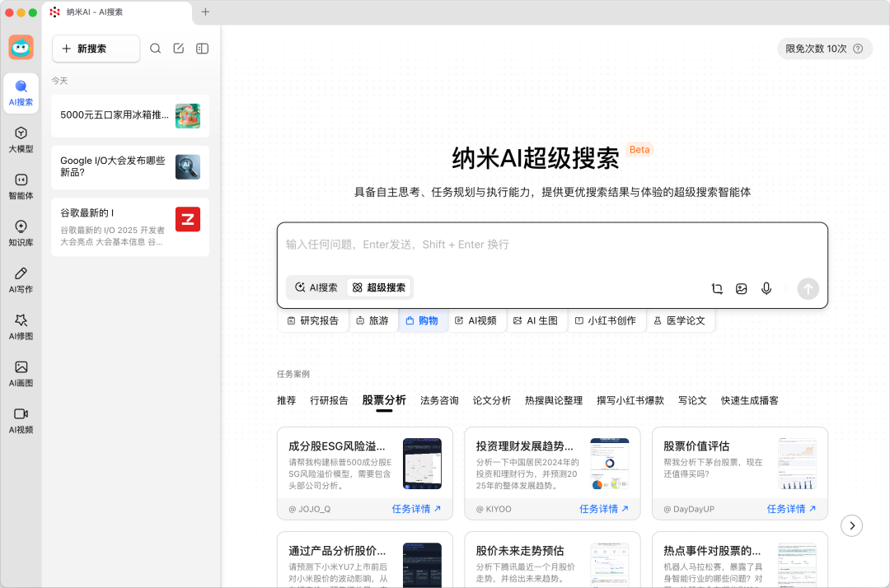Switch to the 股票分析 tab
Viewport: 890px width, 588px height.
[384, 400]
